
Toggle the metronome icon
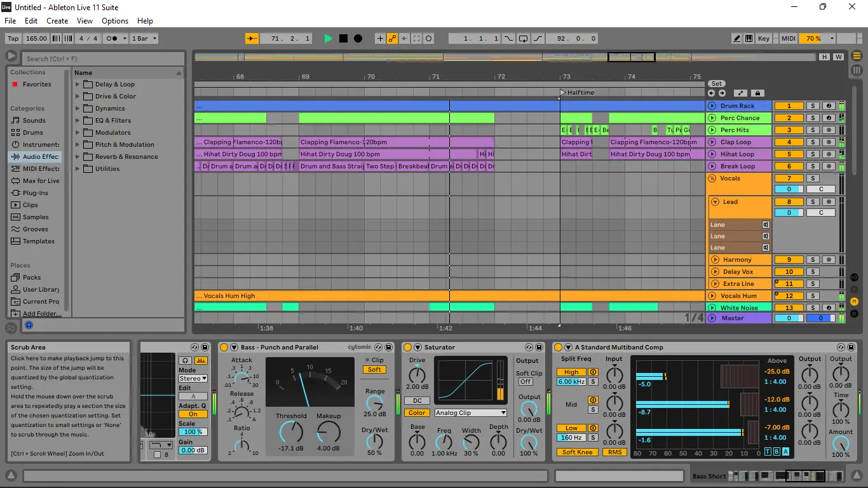click(x=112, y=39)
